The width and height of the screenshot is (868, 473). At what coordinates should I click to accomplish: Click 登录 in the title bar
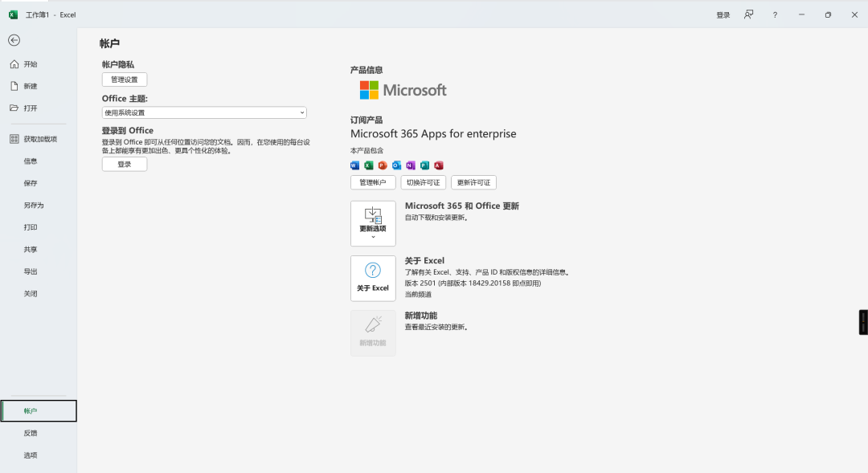point(723,15)
